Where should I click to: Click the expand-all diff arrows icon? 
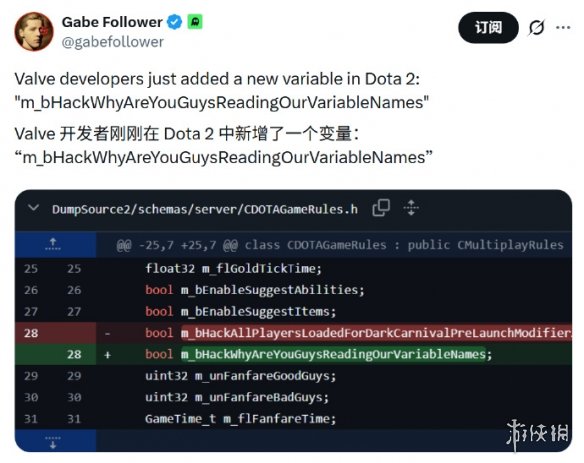[411, 208]
